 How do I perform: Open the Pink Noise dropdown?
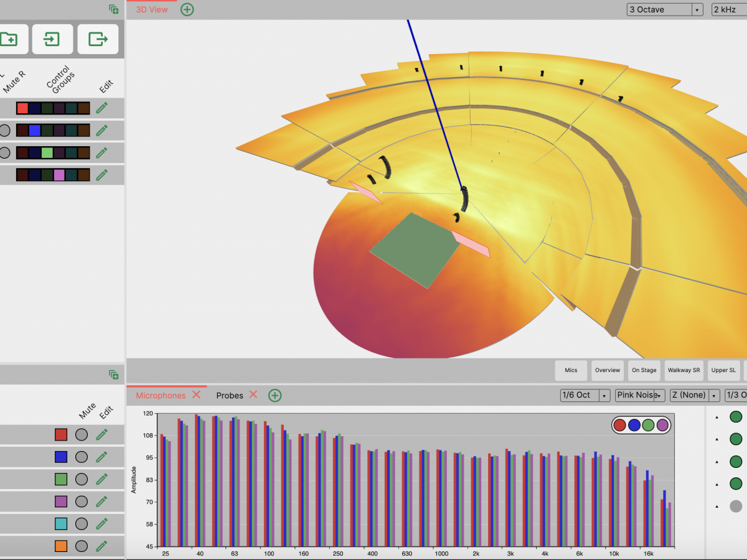pos(640,395)
